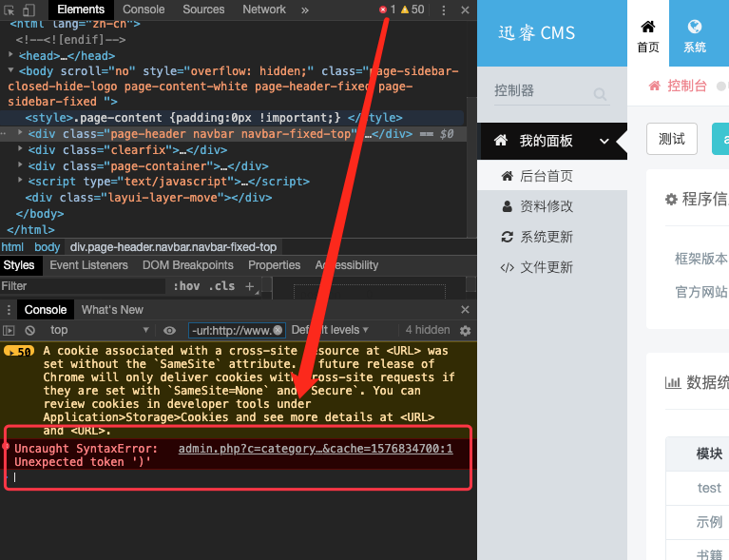This screenshot has height=560, width=729.
Task: Open the DOM Breakpoints tab
Action: tap(188, 265)
